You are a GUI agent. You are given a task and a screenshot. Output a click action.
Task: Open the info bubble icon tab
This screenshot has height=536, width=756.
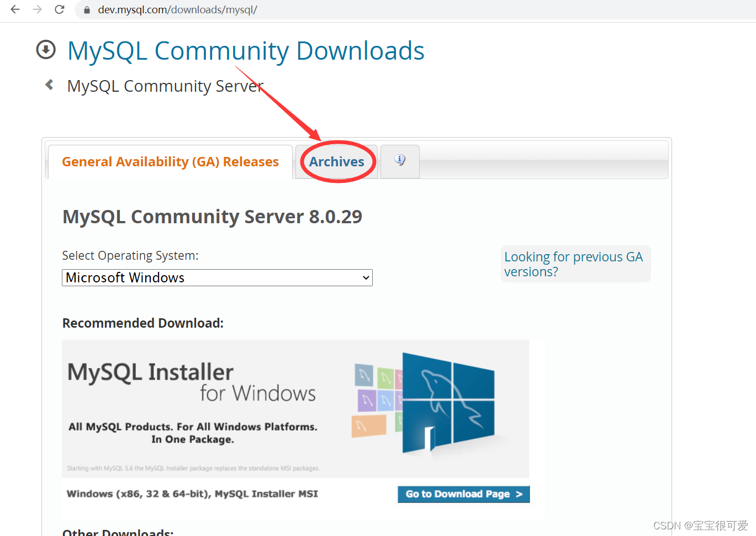pos(400,161)
